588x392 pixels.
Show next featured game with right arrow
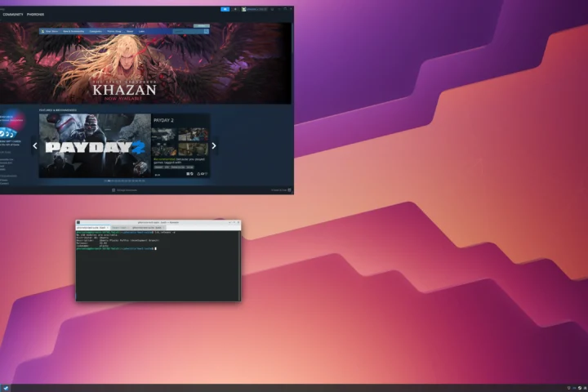[x=214, y=146]
